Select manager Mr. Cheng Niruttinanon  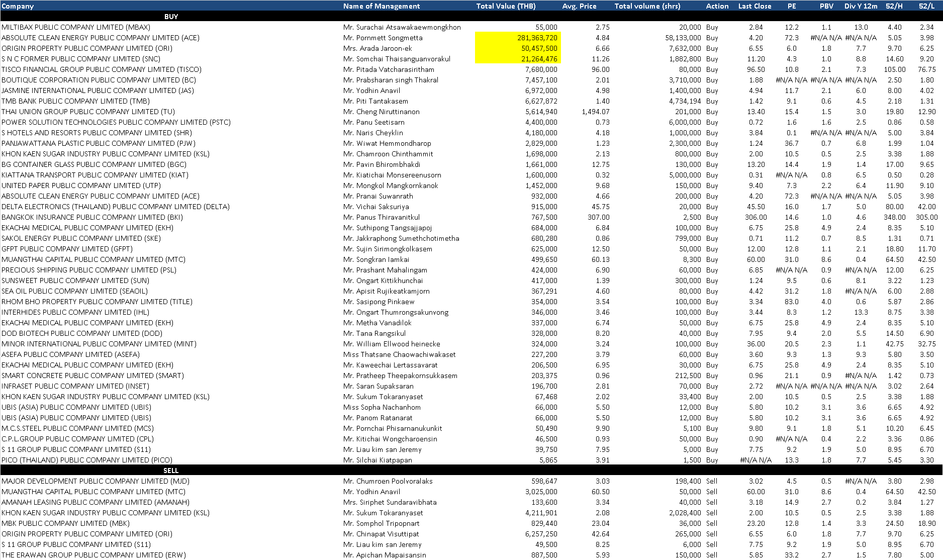tap(382, 112)
